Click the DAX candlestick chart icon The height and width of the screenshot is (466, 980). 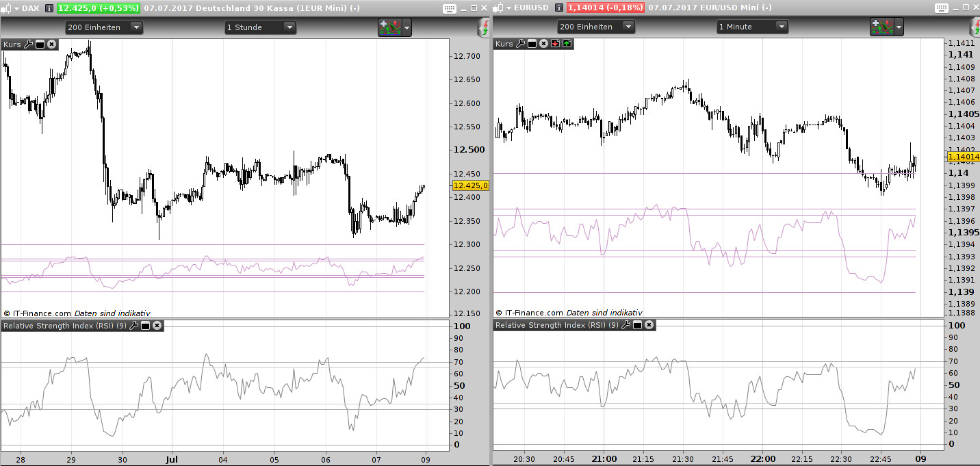coord(6,8)
